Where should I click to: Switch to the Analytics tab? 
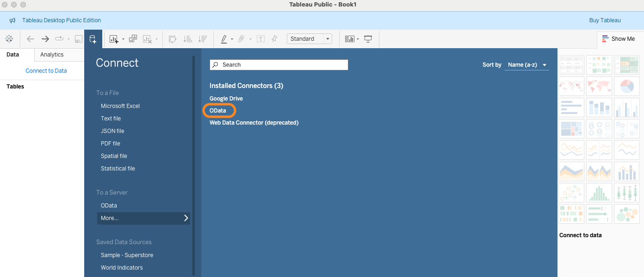pos(52,55)
